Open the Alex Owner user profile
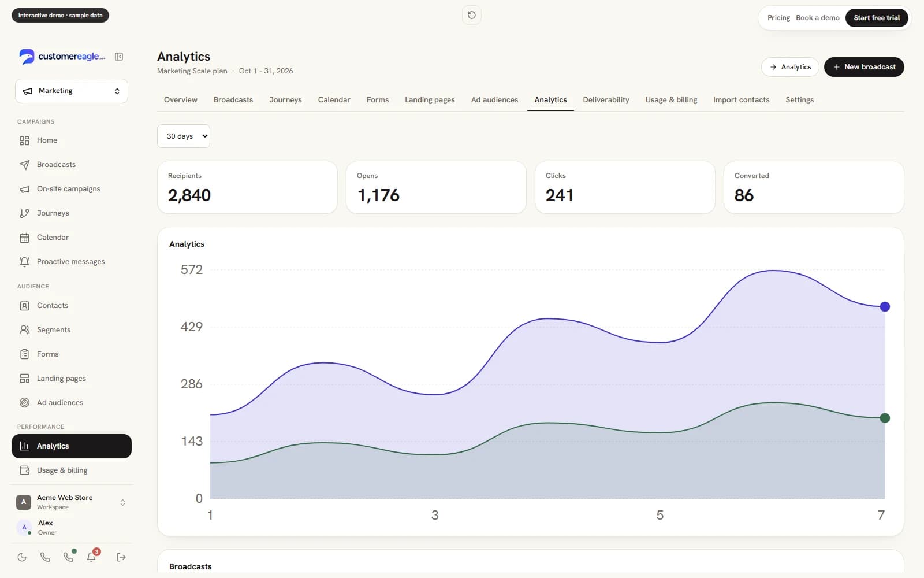924x578 pixels. [72, 527]
